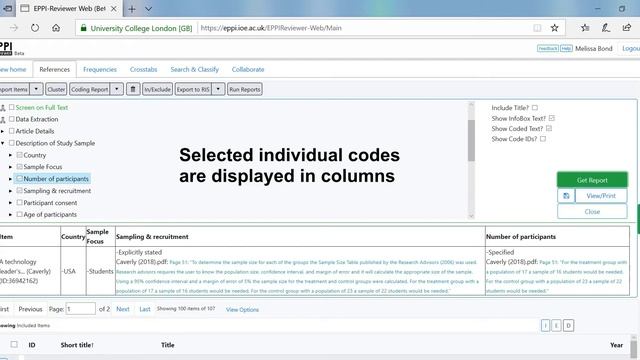
Task: Toggle the Country code checkbox
Action: [20, 155]
